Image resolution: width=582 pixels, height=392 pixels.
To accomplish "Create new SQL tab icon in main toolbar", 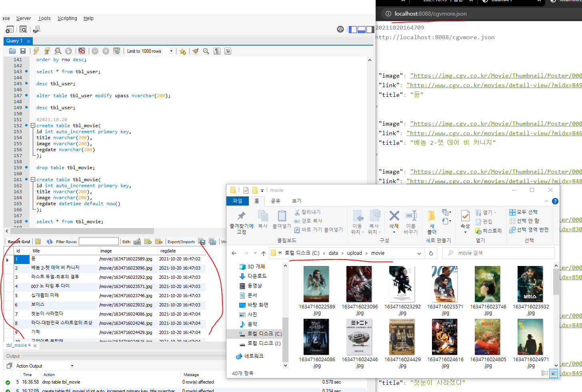I will (10, 29).
